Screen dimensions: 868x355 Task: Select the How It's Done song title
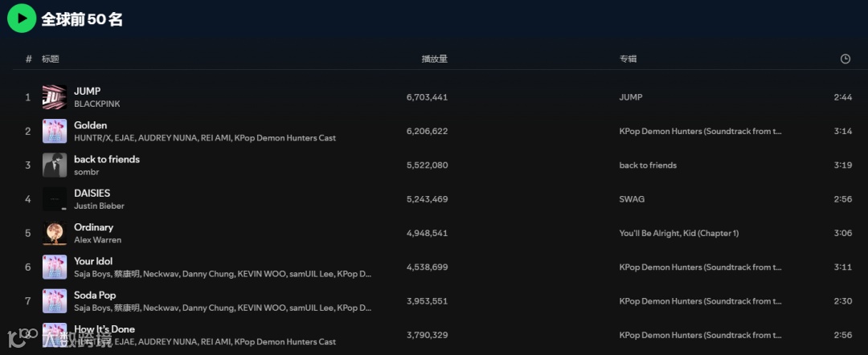point(104,329)
